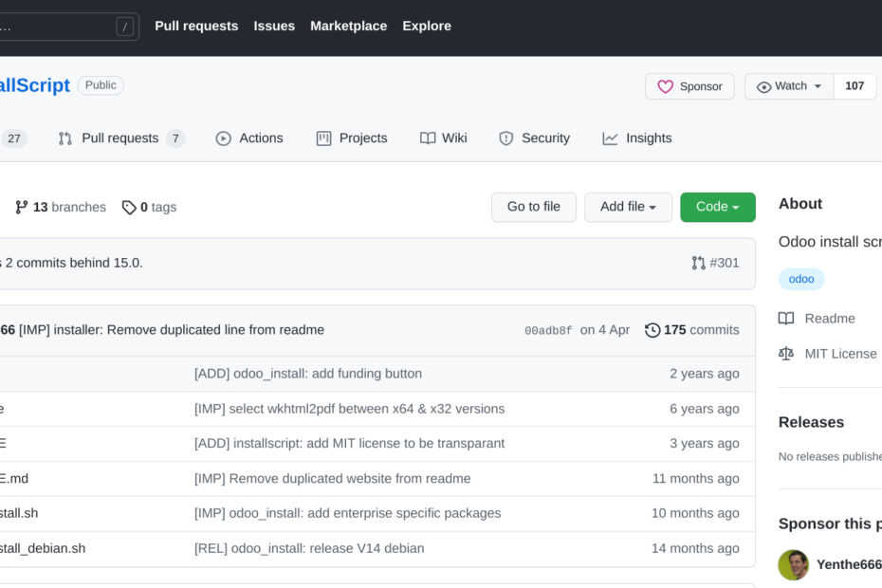Click the odoo topic tag
882x588 pixels.
(x=801, y=279)
